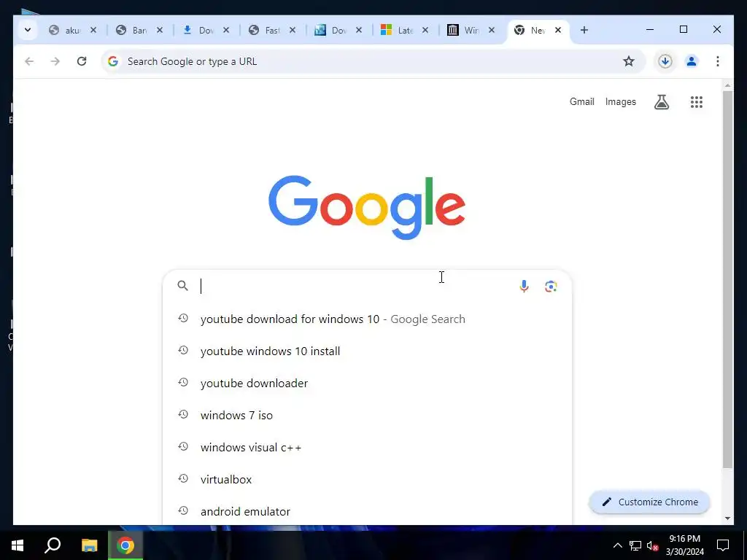Open Gmail link
Screen dimensions: 747x560
point(581,102)
